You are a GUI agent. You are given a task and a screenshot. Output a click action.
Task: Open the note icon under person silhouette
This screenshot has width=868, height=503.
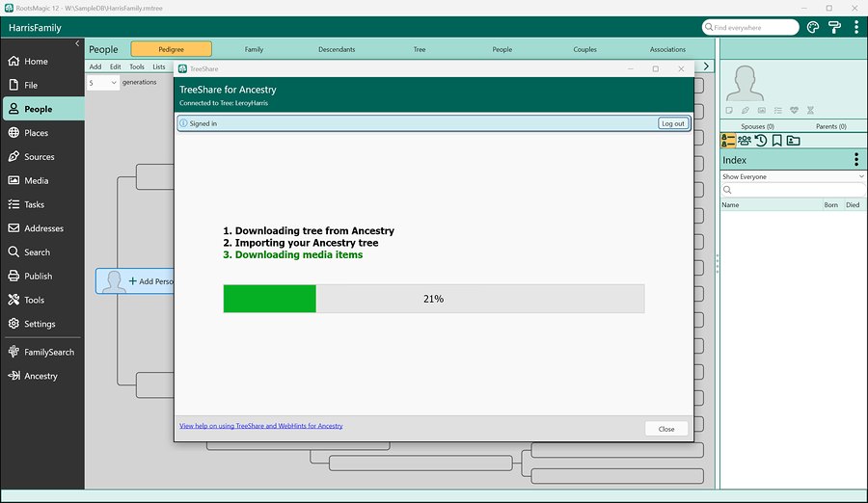729,110
